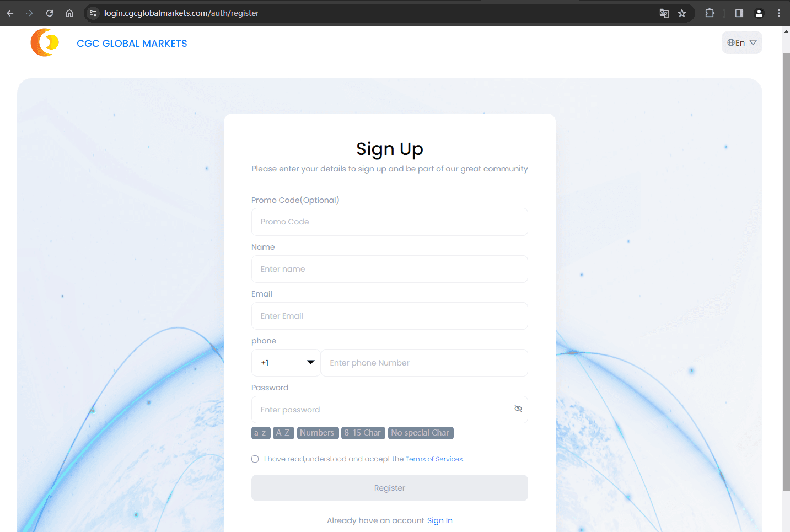
Task: Open the En language dropdown
Action: click(x=742, y=42)
